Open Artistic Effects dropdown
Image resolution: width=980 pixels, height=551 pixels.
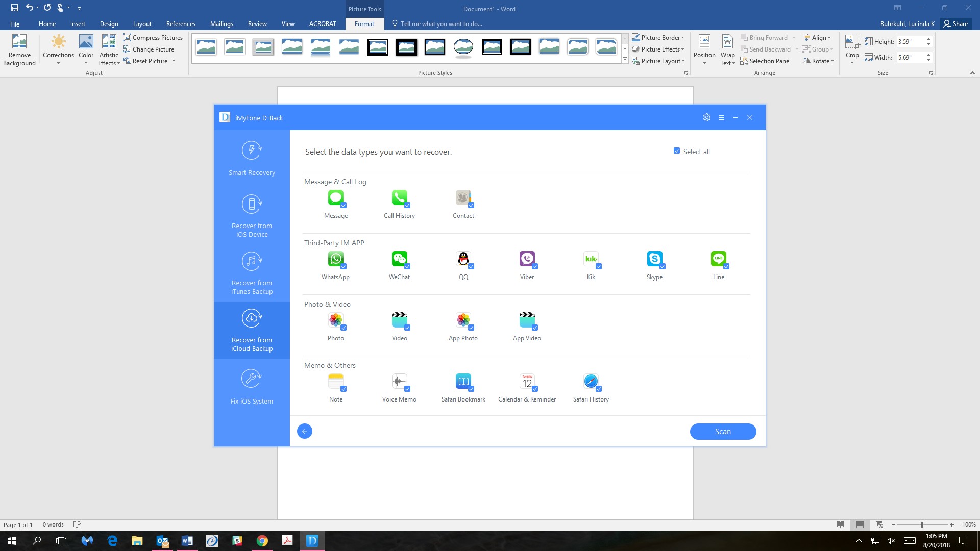coord(109,50)
